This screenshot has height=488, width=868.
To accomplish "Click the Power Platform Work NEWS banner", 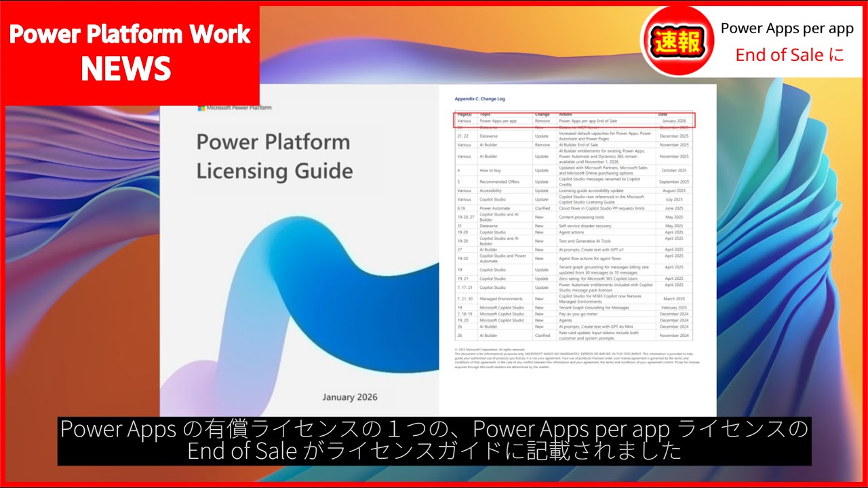I will (130, 52).
